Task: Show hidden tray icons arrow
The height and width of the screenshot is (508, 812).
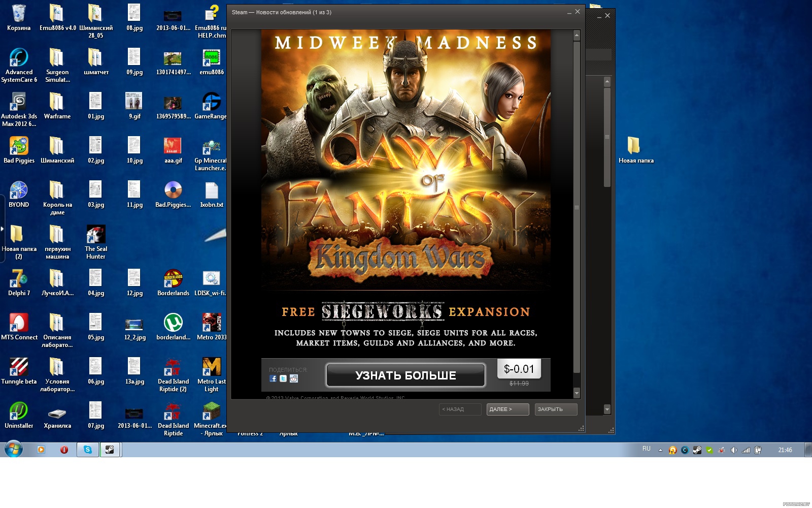Action: click(x=660, y=450)
